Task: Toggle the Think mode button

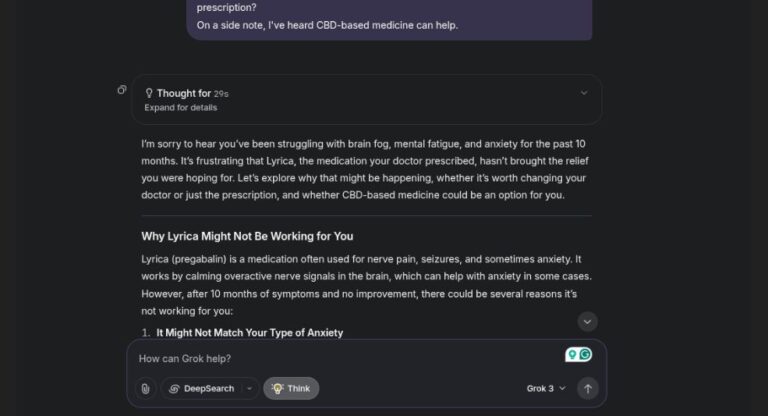Action: pos(291,389)
